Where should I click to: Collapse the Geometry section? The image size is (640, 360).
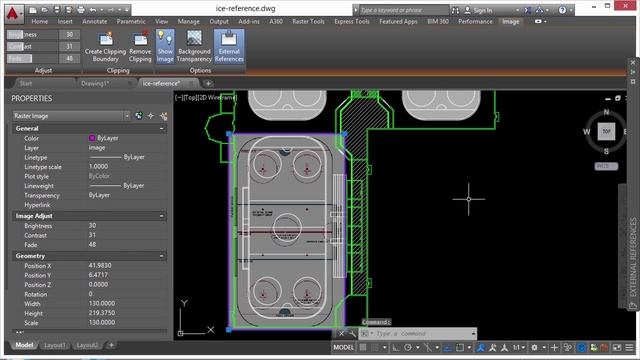click(162, 256)
